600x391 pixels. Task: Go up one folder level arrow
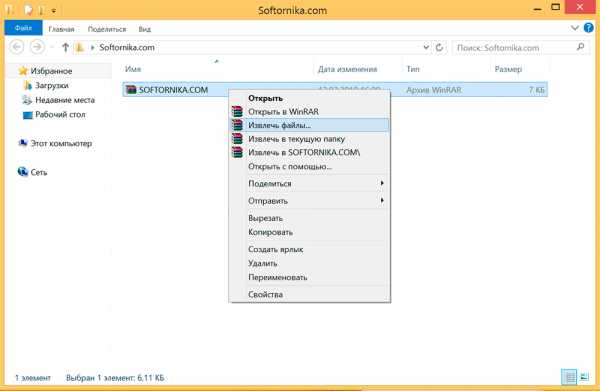point(65,47)
